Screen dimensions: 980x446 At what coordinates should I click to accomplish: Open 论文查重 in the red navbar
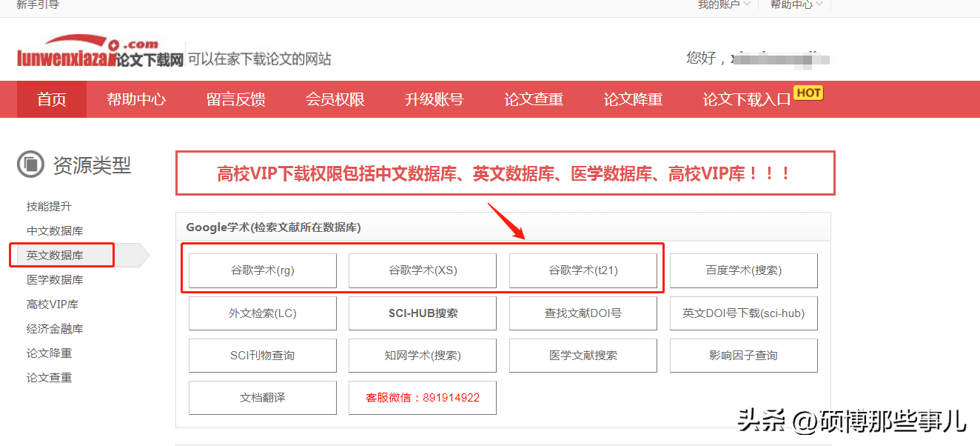tap(534, 99)
